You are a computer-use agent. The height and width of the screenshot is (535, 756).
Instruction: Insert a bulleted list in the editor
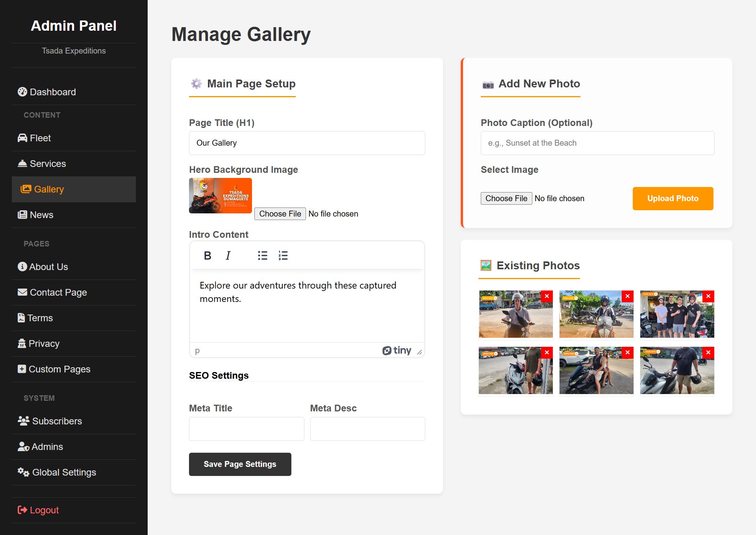click(x=263, y=255)
